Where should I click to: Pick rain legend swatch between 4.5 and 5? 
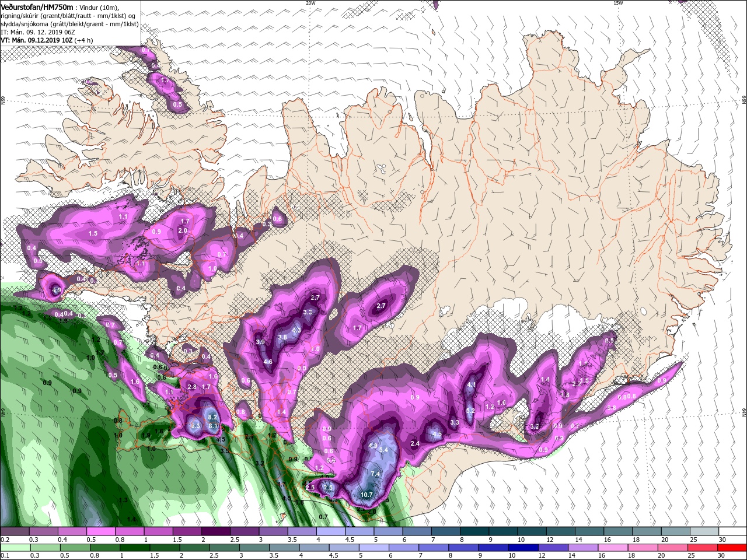point(343,548)
